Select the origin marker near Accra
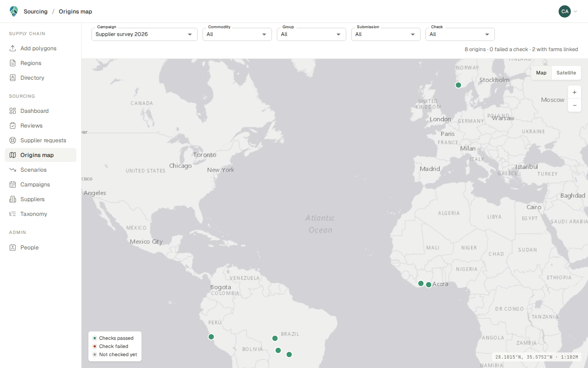 (429, 285)
